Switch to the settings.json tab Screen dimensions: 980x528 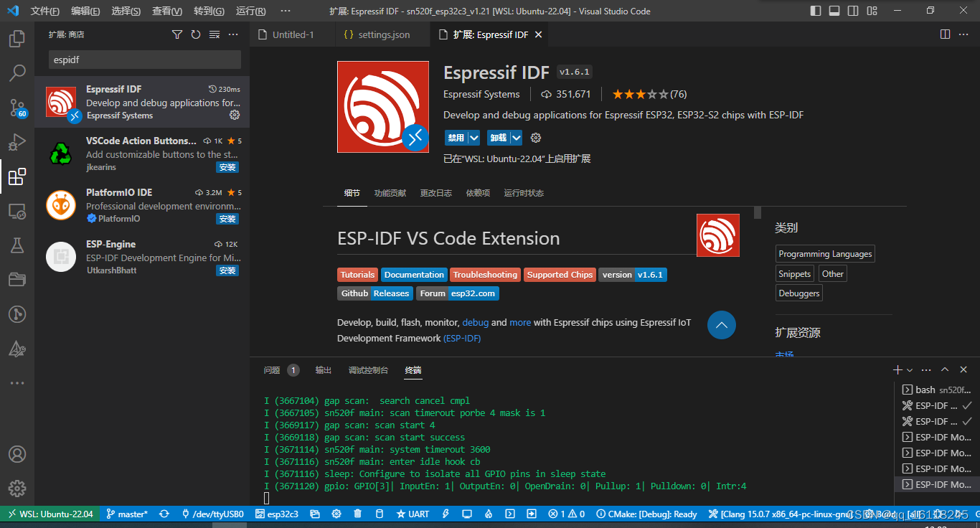383,34
